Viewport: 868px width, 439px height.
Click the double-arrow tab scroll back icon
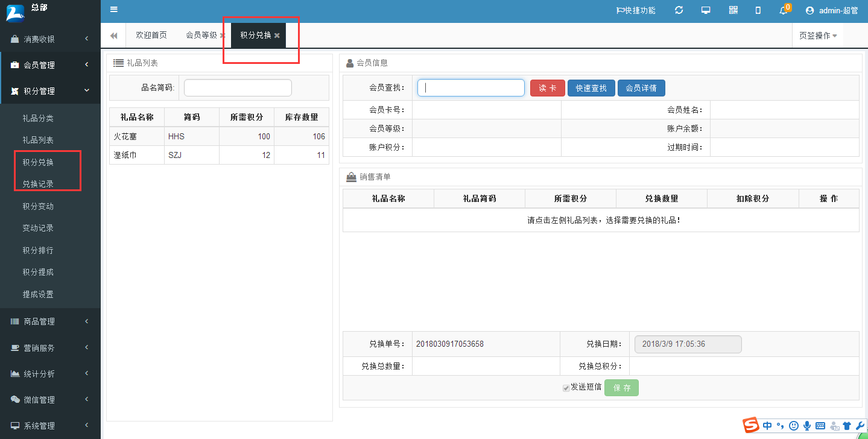113,36
